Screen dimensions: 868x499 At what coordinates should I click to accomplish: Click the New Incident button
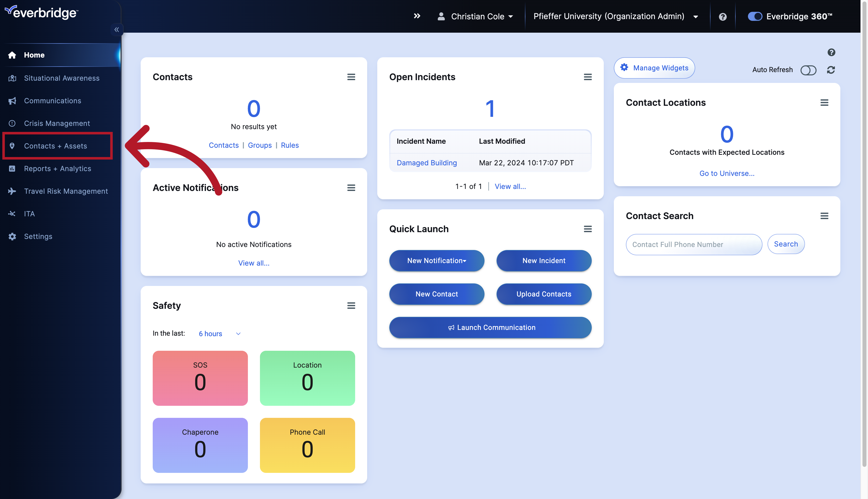(544, 261)
